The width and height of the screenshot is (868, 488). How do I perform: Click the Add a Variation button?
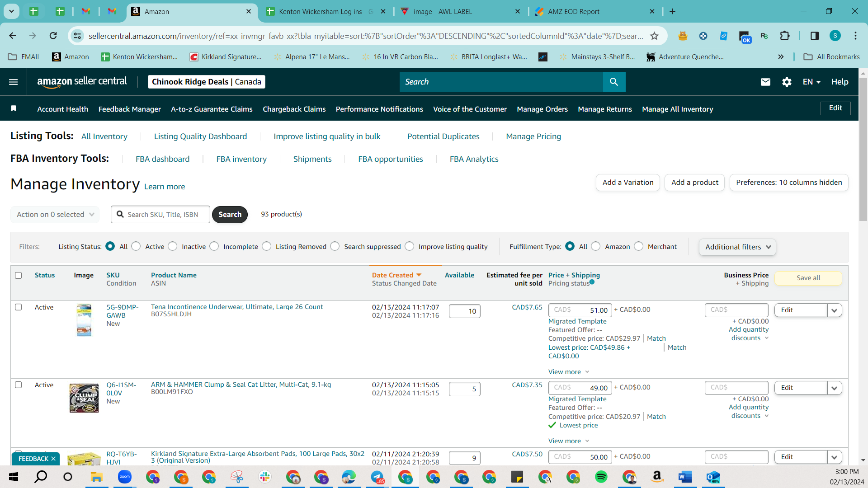627,183
